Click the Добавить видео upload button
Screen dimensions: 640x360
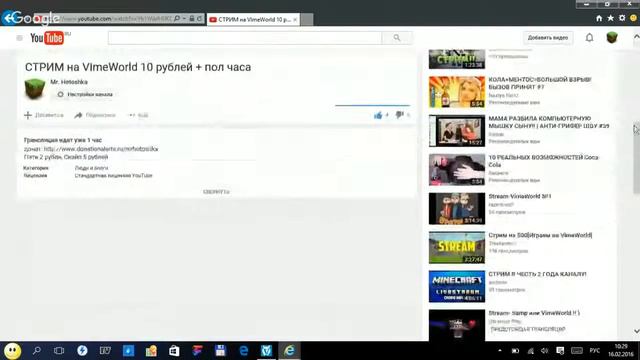(548, 38)
